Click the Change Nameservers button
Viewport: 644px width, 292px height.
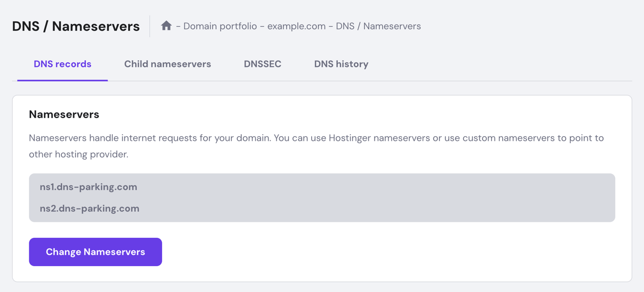[x=95, y=251]
